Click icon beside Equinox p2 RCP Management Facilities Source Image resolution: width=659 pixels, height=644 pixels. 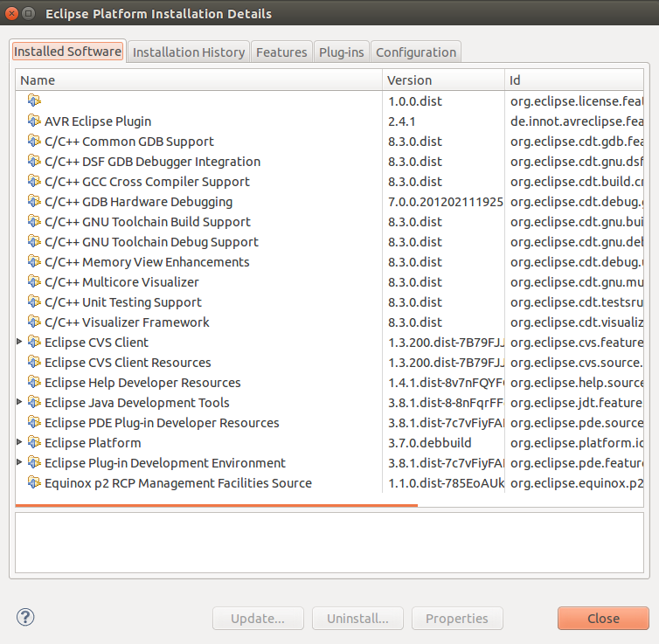(34, 482)
